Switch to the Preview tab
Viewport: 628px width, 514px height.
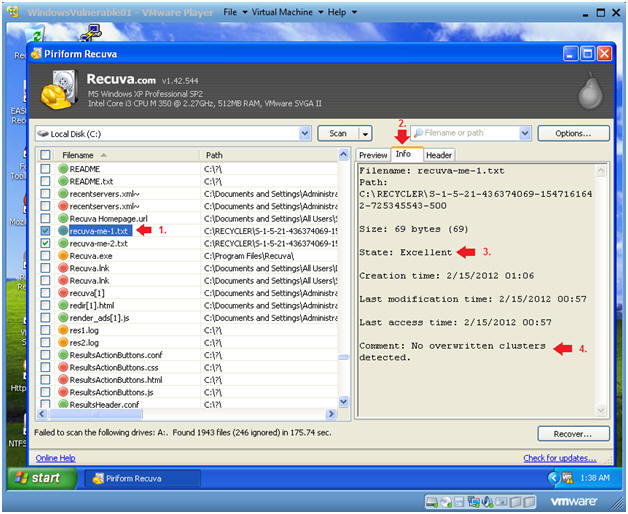click(x=373, y=155)
